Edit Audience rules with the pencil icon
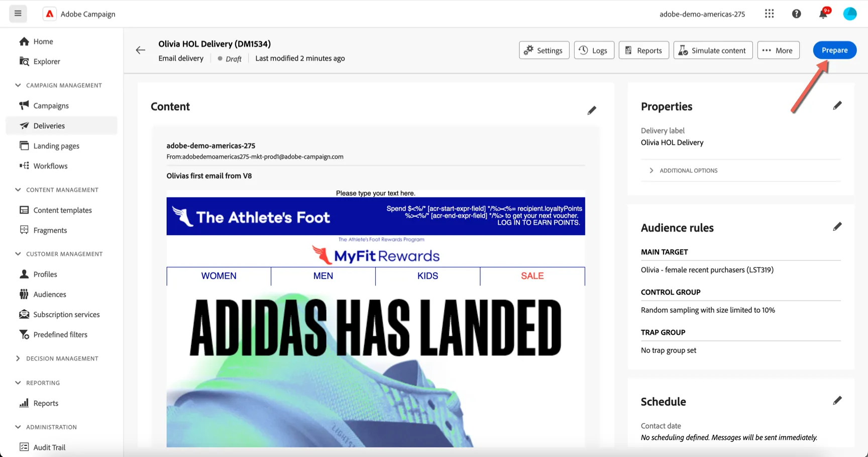 (837, 226)
